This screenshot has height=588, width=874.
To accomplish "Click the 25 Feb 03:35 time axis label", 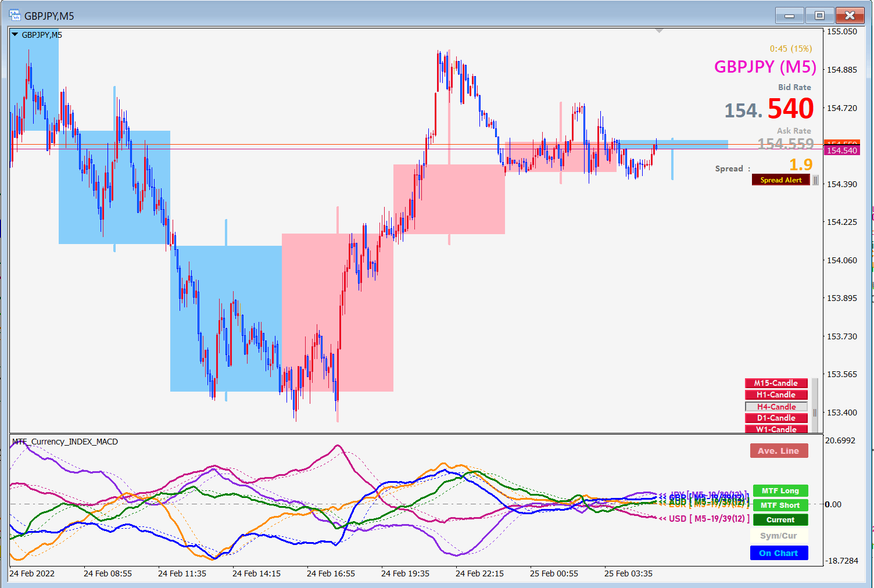I will click(628, 573).
